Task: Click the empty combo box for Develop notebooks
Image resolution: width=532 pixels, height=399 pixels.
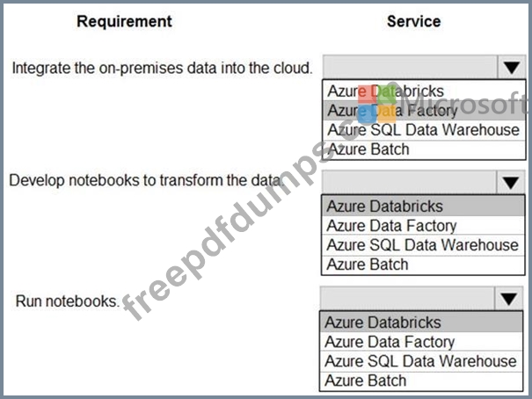Action: point(409,183)
